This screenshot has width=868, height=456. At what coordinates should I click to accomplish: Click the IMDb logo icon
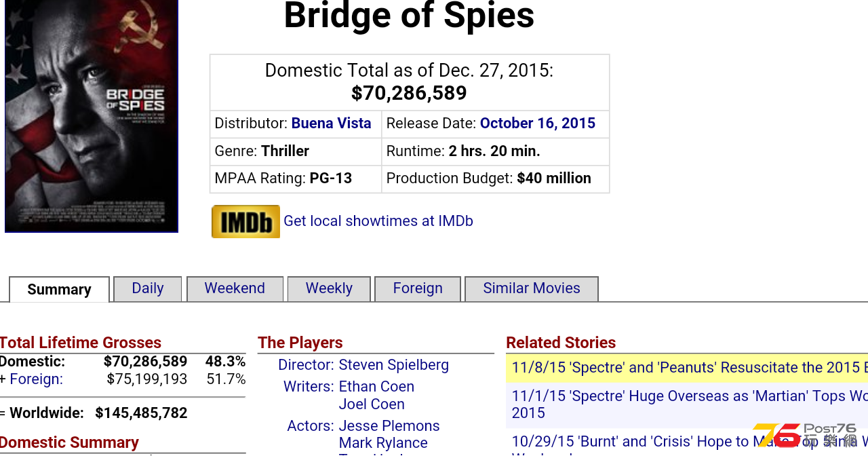pyautogui.click(x=245, y=221)
